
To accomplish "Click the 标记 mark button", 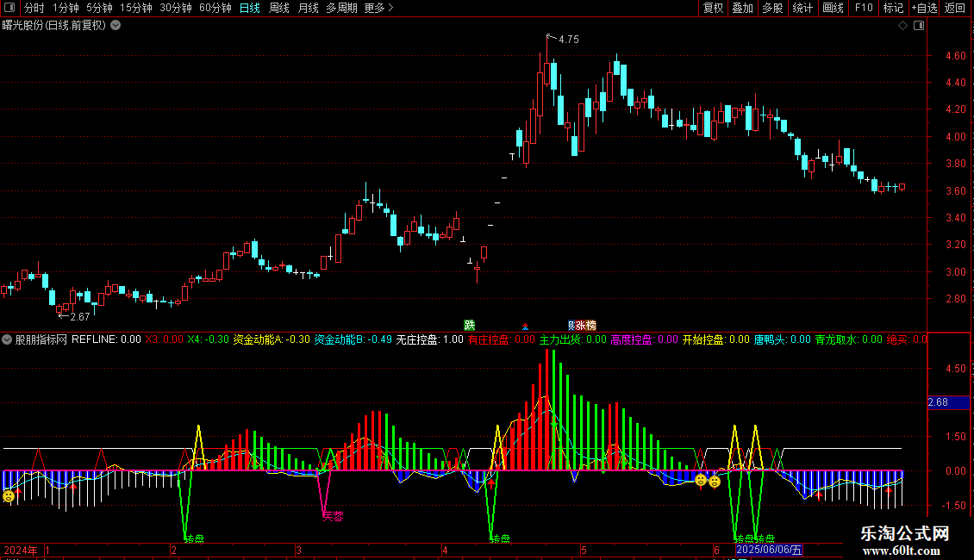I will click(x=893, y=8).
